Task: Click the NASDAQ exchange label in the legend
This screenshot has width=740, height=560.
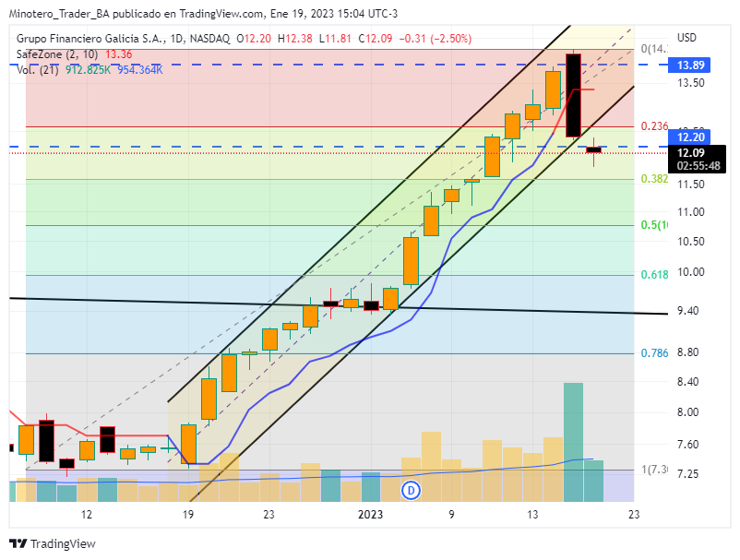Action: click(209, 39)
